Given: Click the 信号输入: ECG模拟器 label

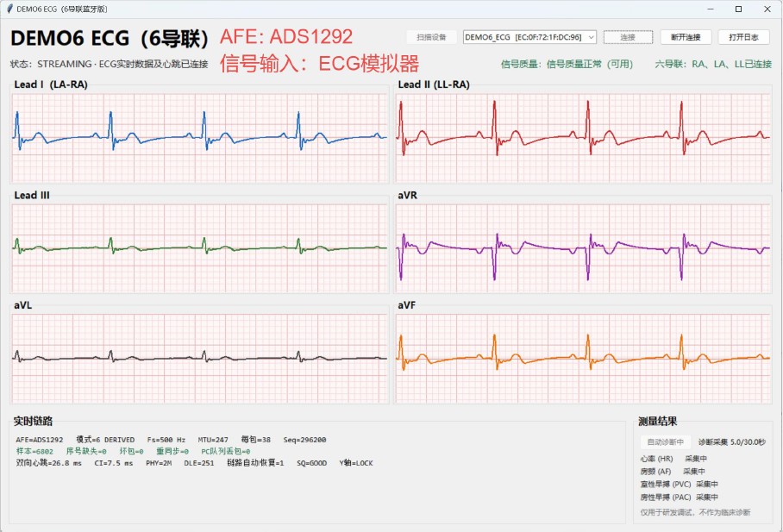Looking at the screenshot, I should tap(319, 64).
